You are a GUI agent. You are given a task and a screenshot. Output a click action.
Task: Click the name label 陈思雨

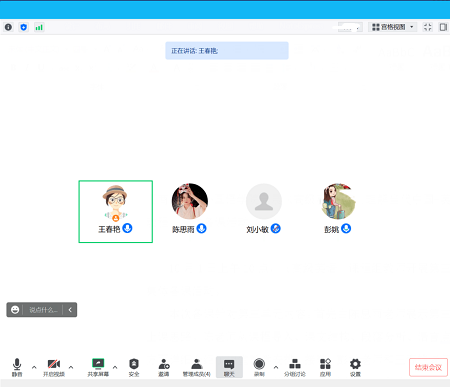tap(183, 229)
